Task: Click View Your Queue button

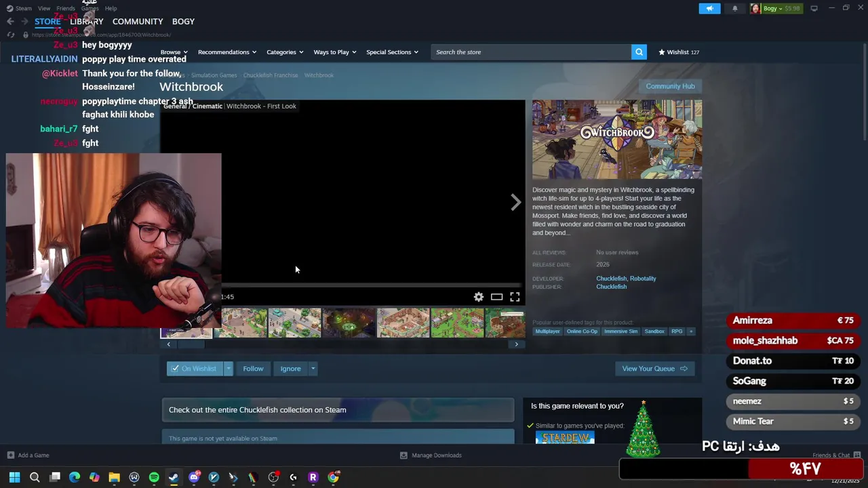Action: point(654,369)
